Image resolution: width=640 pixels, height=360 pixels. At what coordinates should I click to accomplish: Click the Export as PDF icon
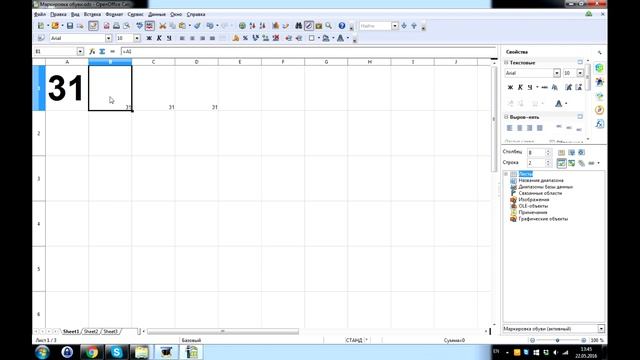tap(107, 26)
